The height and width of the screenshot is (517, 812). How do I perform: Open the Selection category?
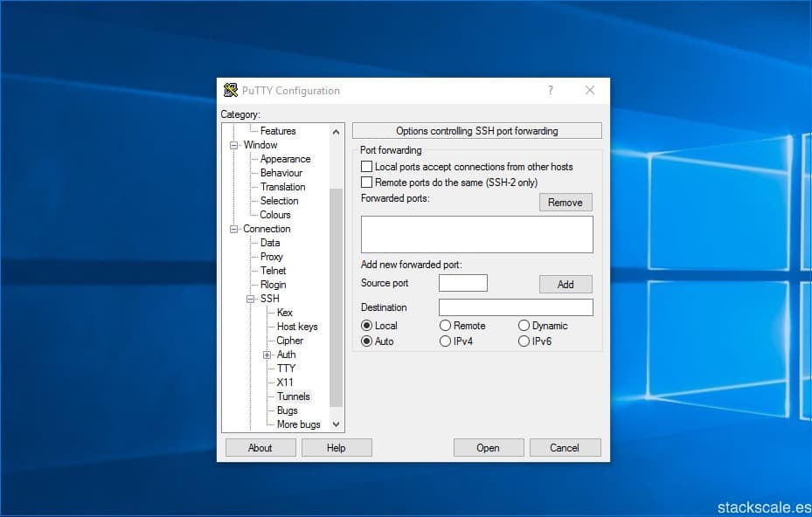pyautogui.click(x=279, y=201)
